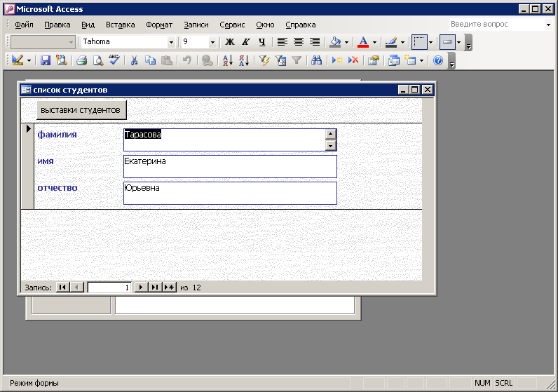Open the Database Window icon
The image size is (558, 392).
tap(393, 60)
